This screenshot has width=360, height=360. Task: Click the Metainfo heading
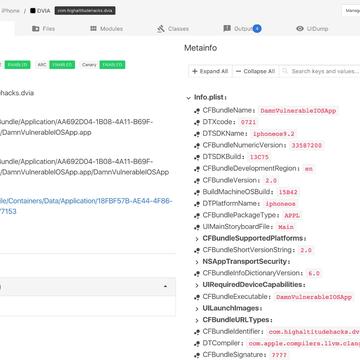pyautogui.click(x=200, y=48)
